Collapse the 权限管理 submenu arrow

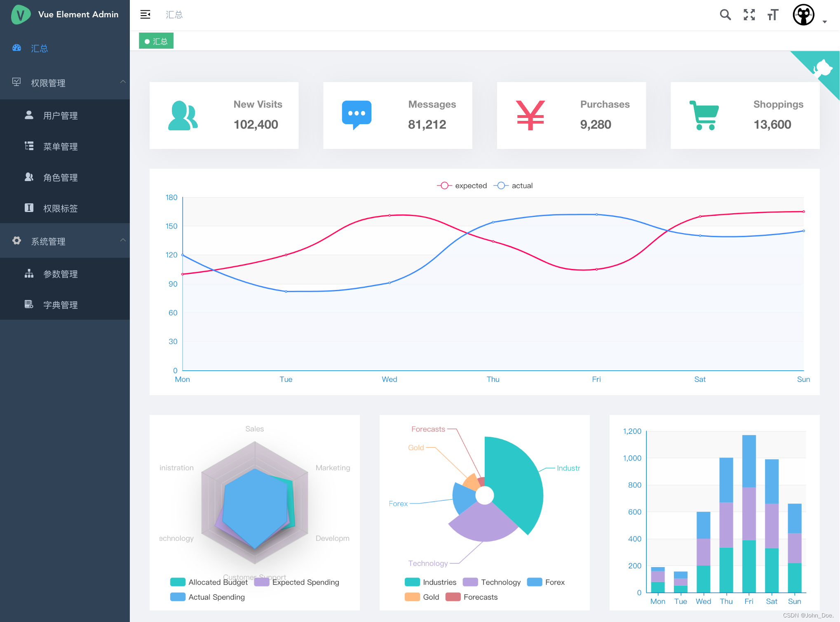[123, 82]
